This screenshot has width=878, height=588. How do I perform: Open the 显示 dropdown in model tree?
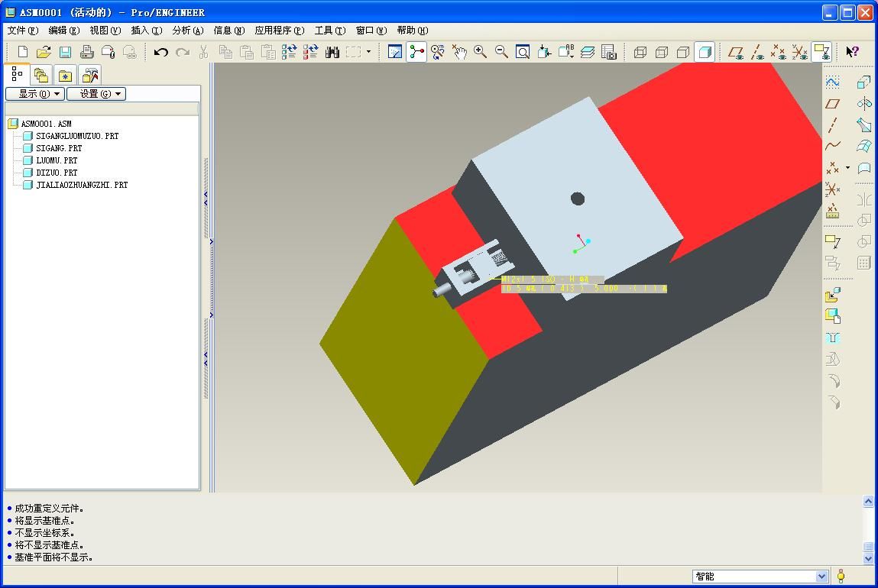point(35,94)
